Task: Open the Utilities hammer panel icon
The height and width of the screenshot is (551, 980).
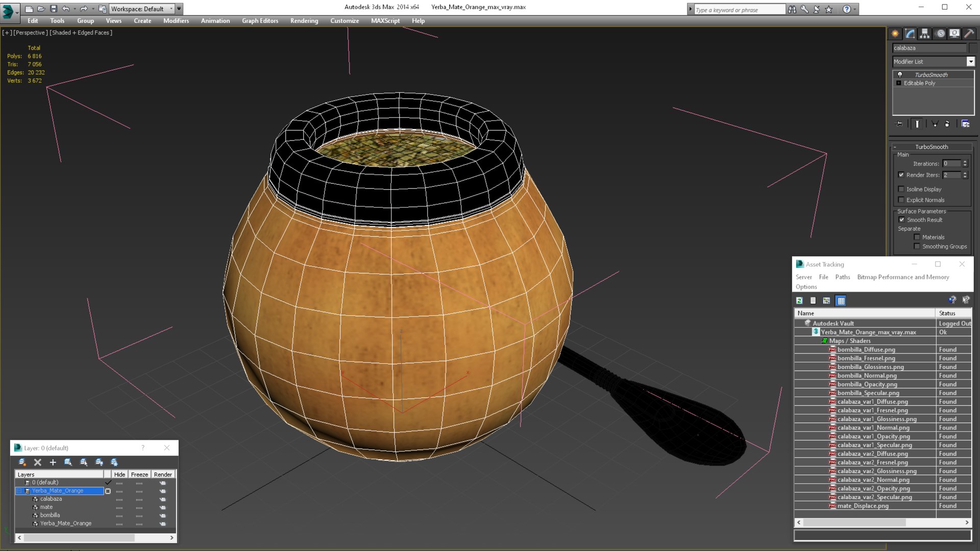Action: [969, 34]
